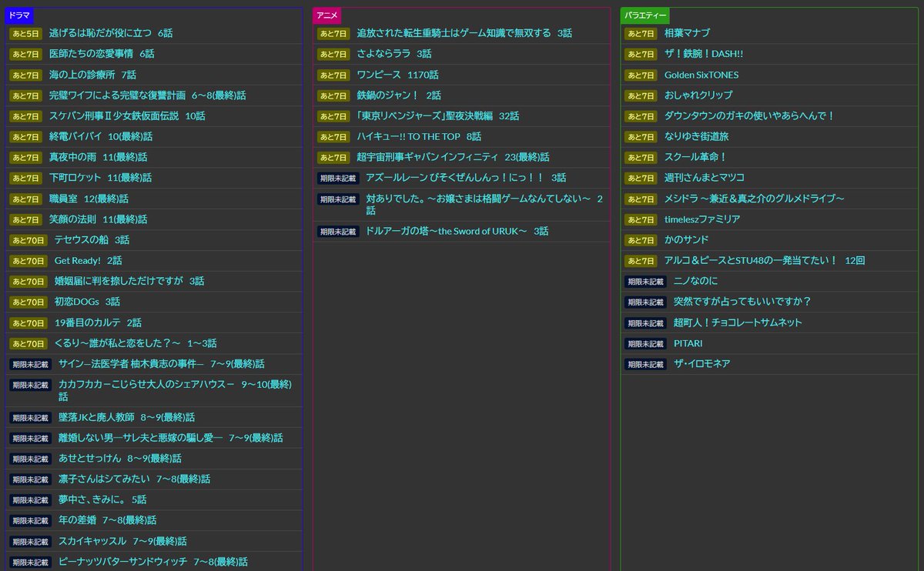Click あと70日 badge beside テセウスの船
Screen dimensions: 924x571
click(28, 240)
